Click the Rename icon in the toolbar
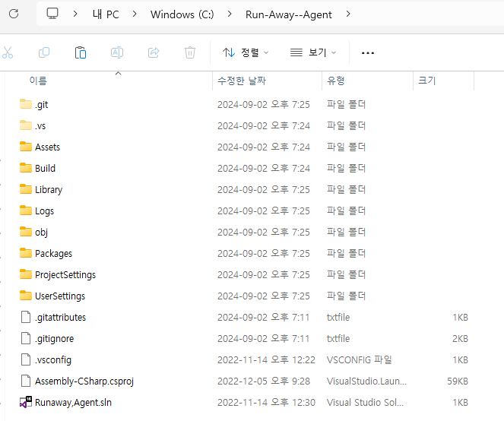 pyautogui.click(x=117, y=52)
